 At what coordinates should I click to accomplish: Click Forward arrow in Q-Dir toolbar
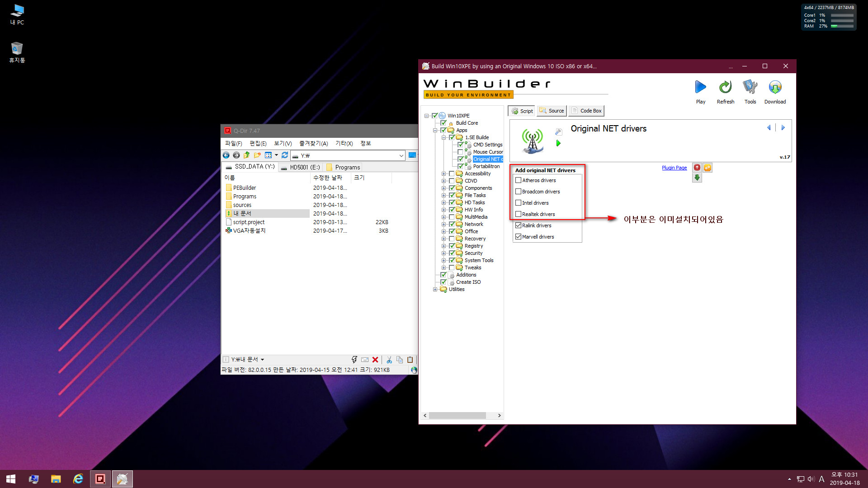(x=236, y=155)
